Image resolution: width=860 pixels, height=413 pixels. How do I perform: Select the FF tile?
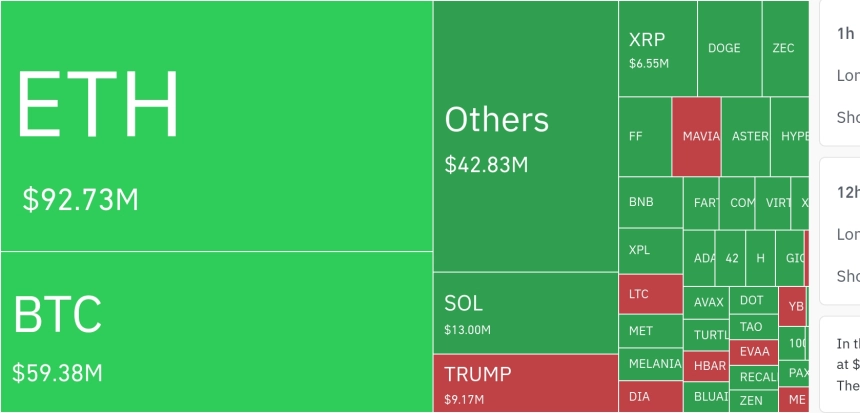(645, 137)
